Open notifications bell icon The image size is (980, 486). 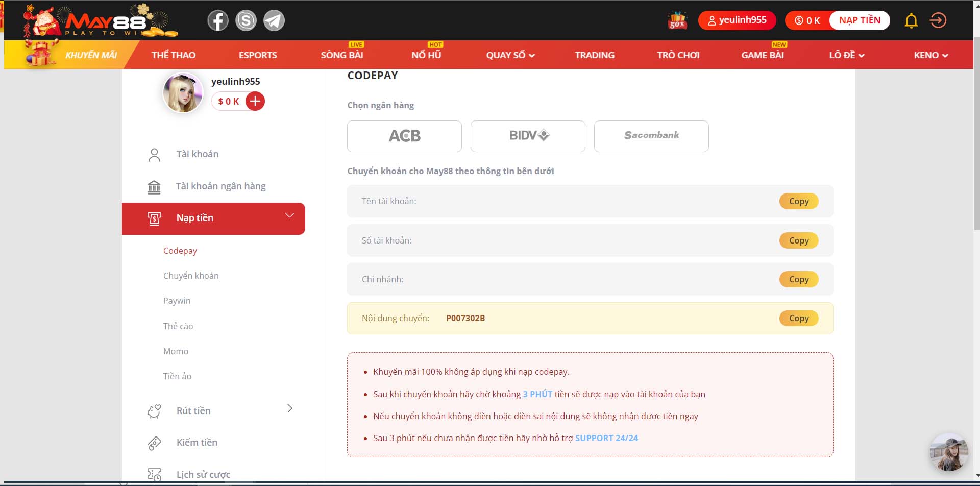coord(911,20)
